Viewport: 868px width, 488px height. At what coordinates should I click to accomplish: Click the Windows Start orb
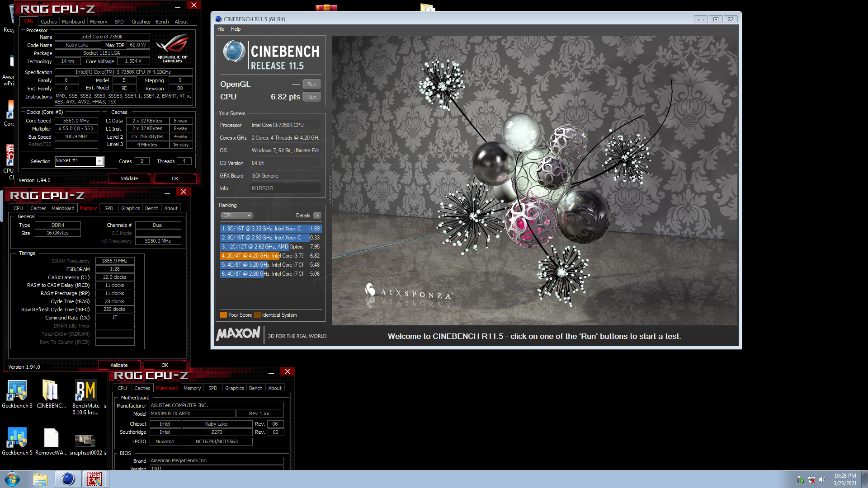pos(12,479)
